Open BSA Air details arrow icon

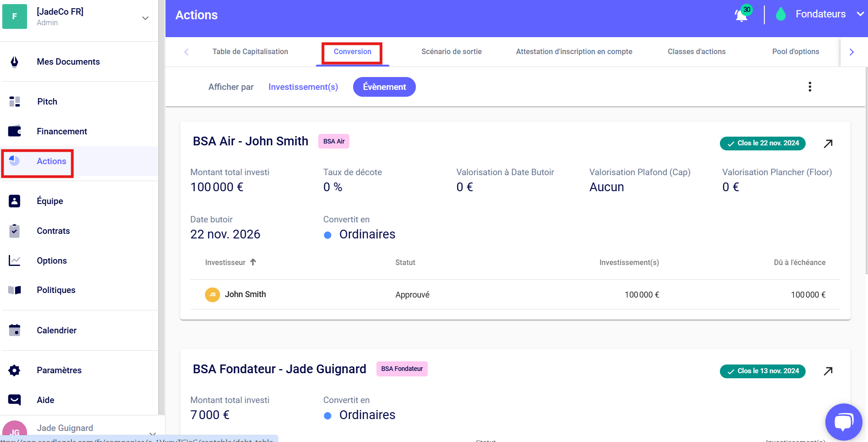pyautogui.click(x=828, y=144)
